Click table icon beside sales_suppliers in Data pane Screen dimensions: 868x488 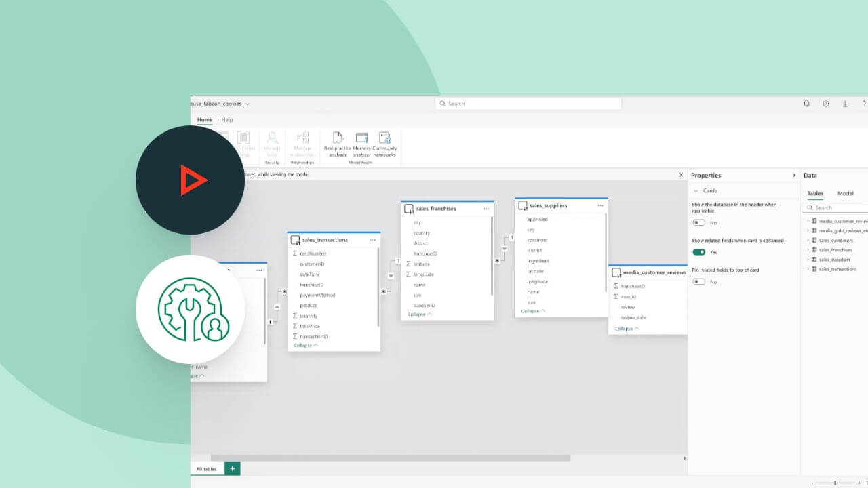pyautogui.click(x=814, y=260)
